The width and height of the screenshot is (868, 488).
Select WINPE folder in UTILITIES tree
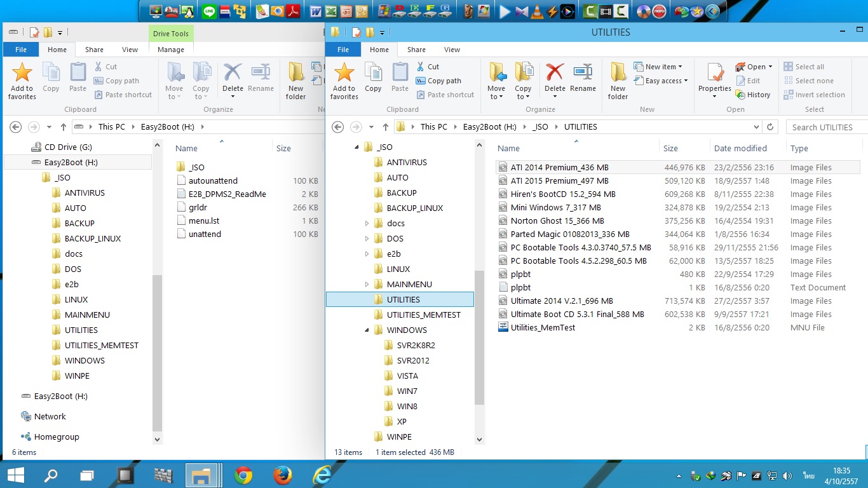[399, 437]
